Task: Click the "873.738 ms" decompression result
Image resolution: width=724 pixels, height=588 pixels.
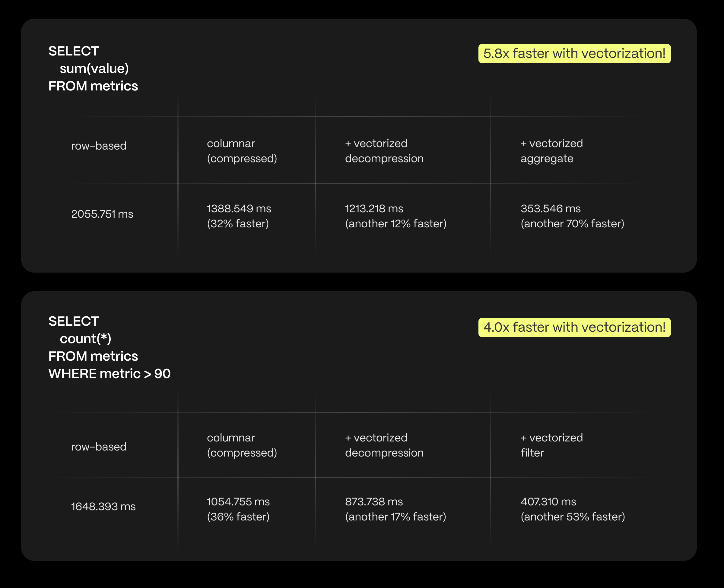Action: [x=374, y=502]
